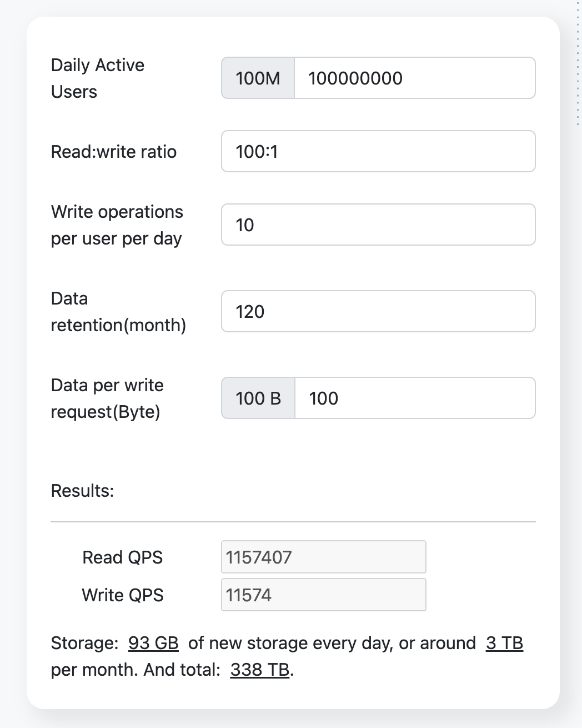
Task: Click the Daily Active Users label
Action: (98, 78)
